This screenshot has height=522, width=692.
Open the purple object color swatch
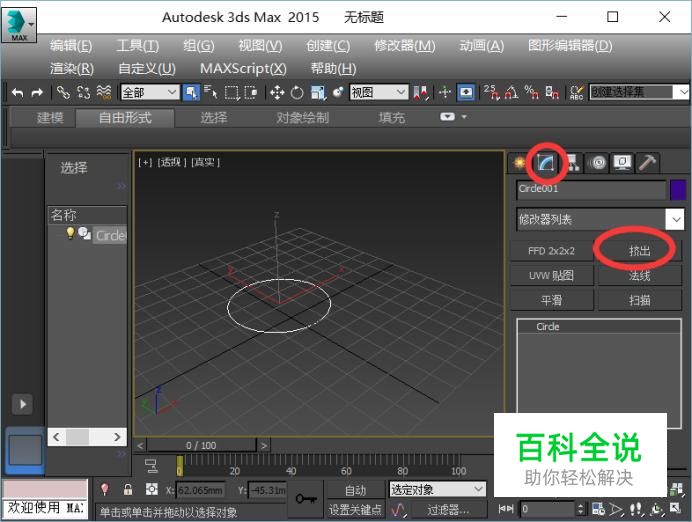click(x=677, y=190)
